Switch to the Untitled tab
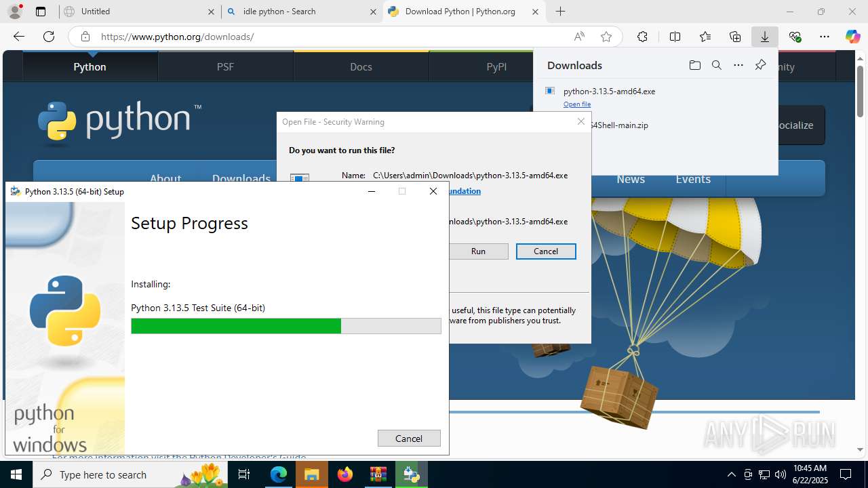Viewport: 868px width, 488px height. (139, 12)
